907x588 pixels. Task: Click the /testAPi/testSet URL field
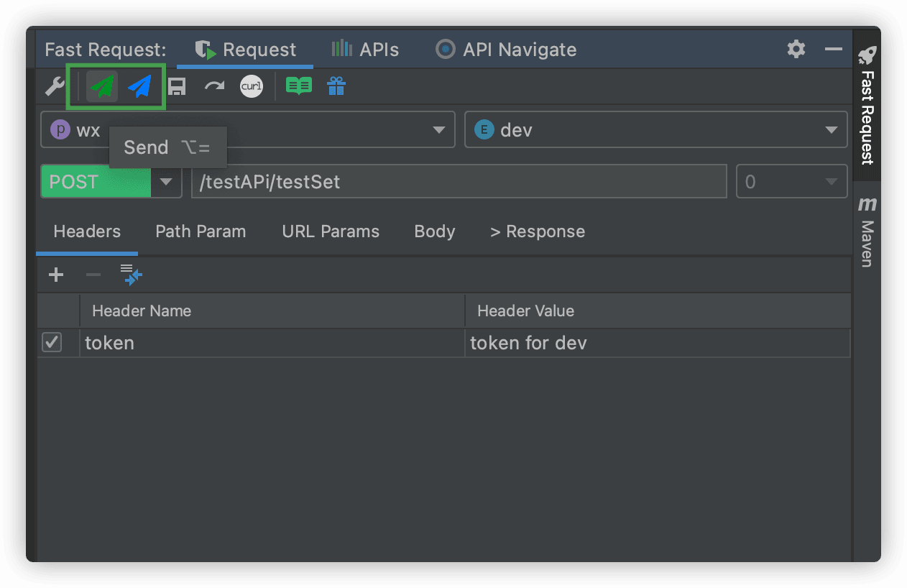coord(459,182)
